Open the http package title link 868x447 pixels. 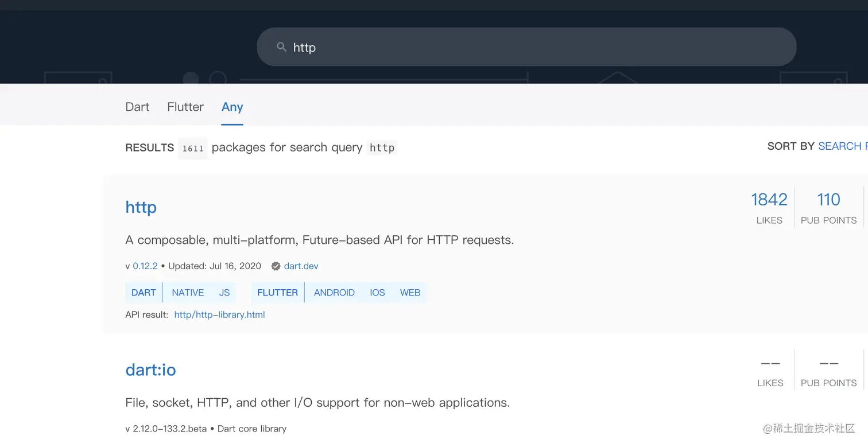[141, 207]
